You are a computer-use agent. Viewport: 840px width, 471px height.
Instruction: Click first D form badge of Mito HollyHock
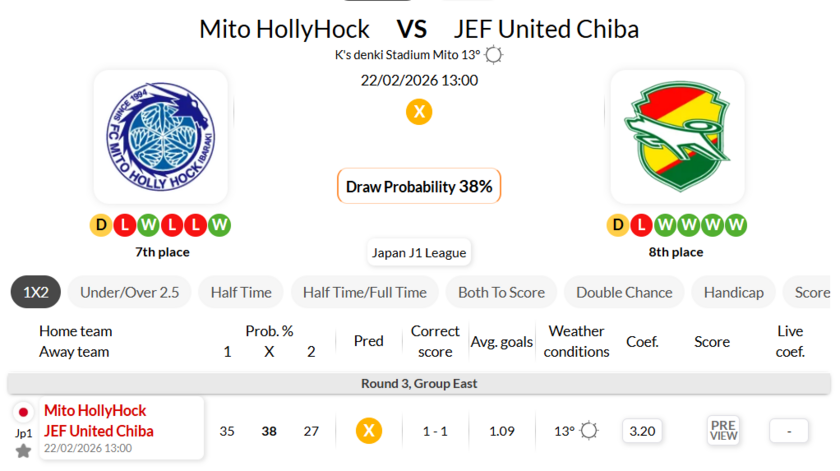101,225
